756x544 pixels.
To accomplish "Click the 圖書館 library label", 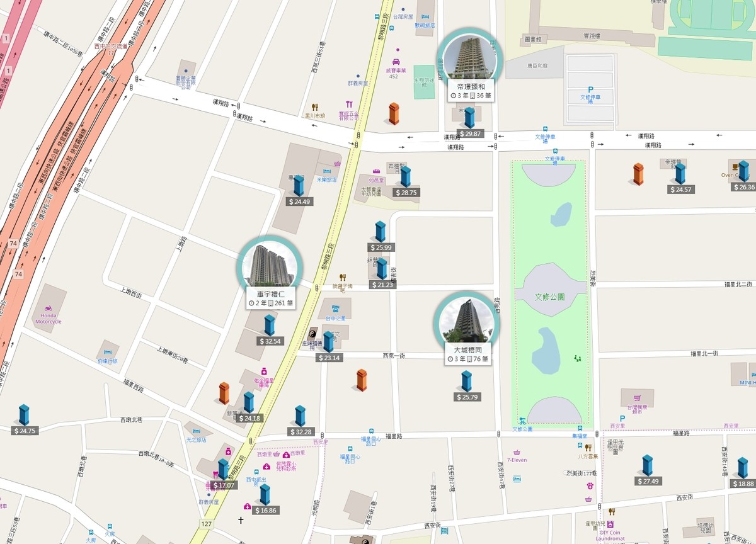I will point(533,39).
